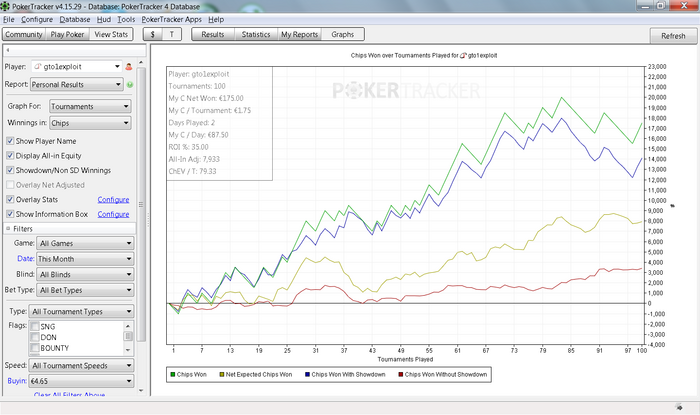
Task: Open the Buyin dropdown showing €4.65
Action: [x=81, y=381]
